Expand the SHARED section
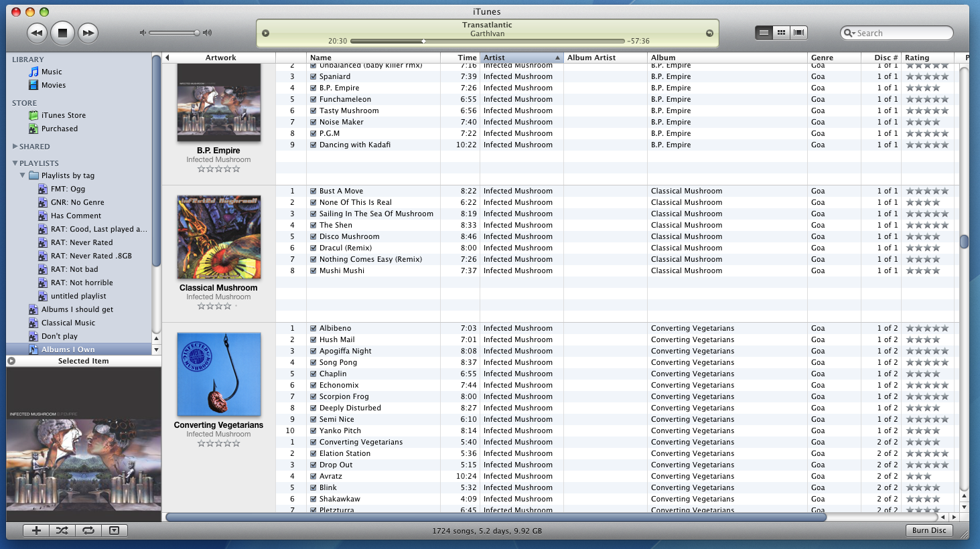 pyautogui.click(x=15, y=146)
